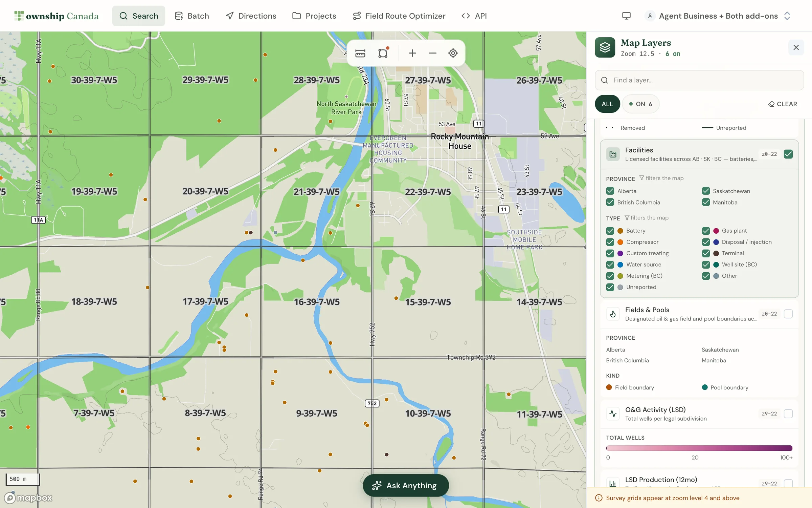
Task: Click the Township Canada logo
Action: pyautogui.click(x=56, y=16)
